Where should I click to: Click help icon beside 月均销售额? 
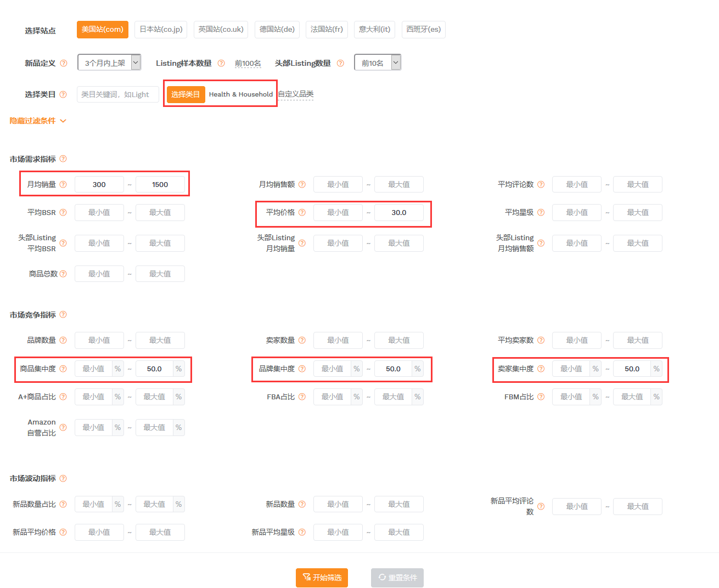[302, 184]
